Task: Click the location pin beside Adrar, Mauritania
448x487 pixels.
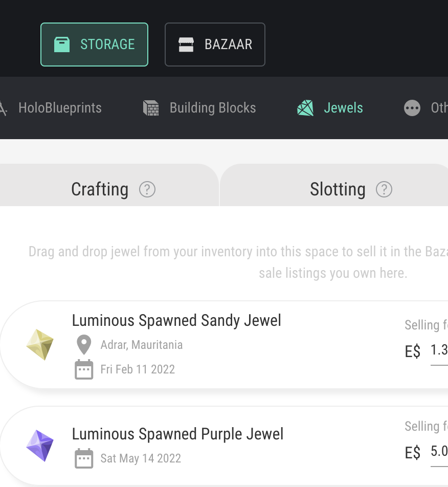Action: pyautogui.click(x=84, y=345)
